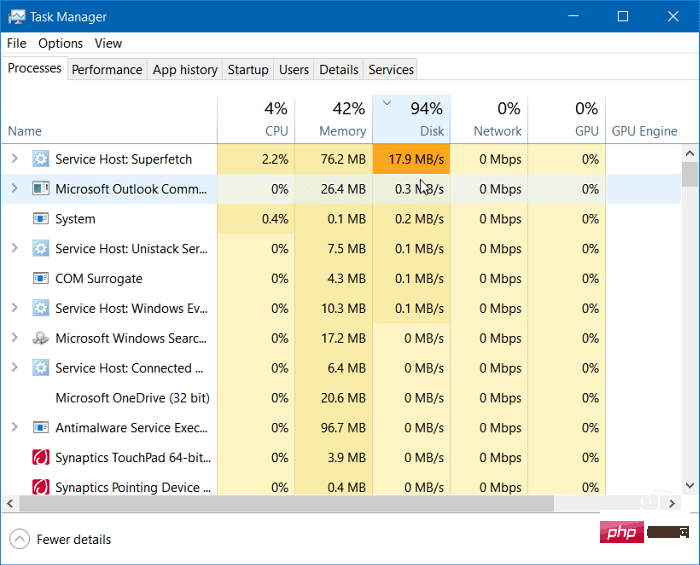The image size is (700, 565).
Task: Sort by the CPU column header
Action: (x=256, y=120)
